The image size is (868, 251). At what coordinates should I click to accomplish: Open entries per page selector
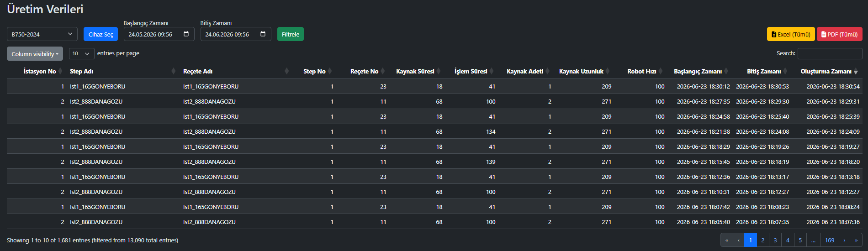pyautogui.click(x=82, y=54)
